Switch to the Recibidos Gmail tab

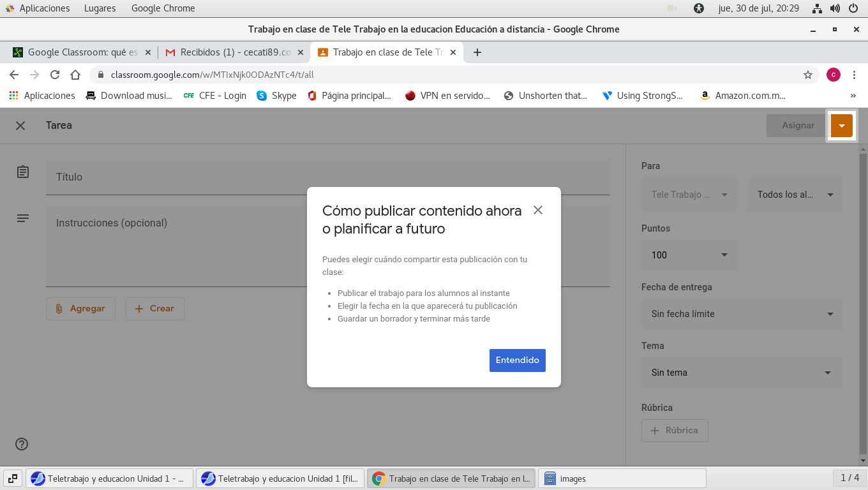click(228, 52)
